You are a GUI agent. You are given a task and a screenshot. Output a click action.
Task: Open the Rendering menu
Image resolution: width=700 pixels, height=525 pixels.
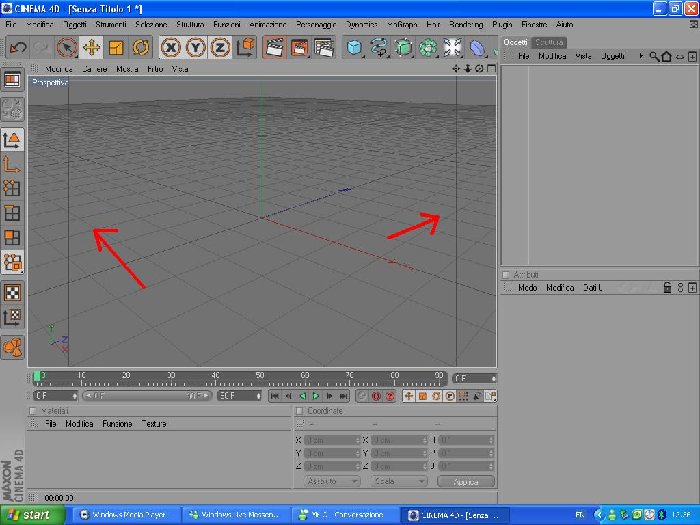[466, 25]
